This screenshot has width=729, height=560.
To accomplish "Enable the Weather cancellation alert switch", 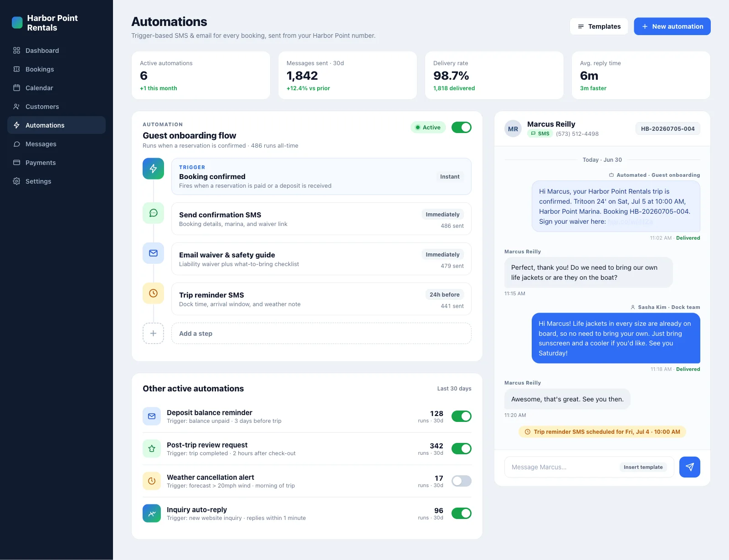I will [x=462, y=481].
